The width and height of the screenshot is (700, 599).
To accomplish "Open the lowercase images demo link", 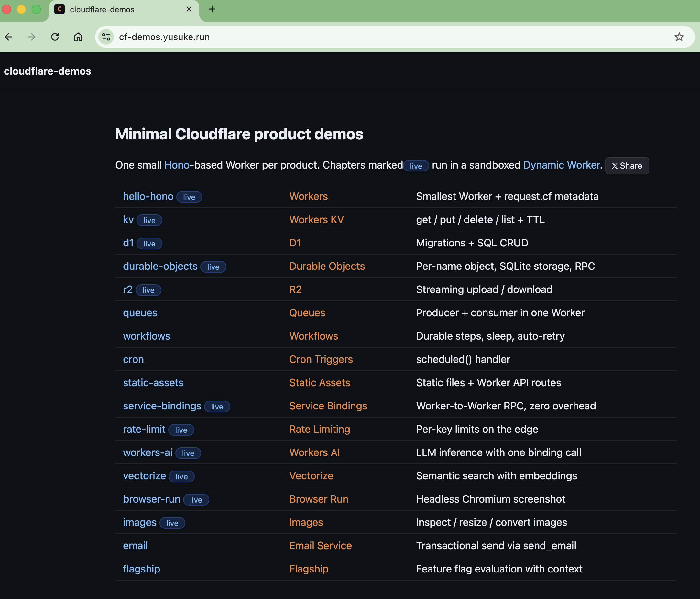I will pos(140,523).
